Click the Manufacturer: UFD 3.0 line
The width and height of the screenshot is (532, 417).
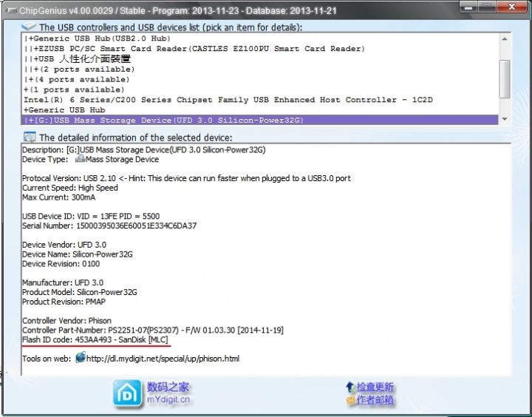63,282
